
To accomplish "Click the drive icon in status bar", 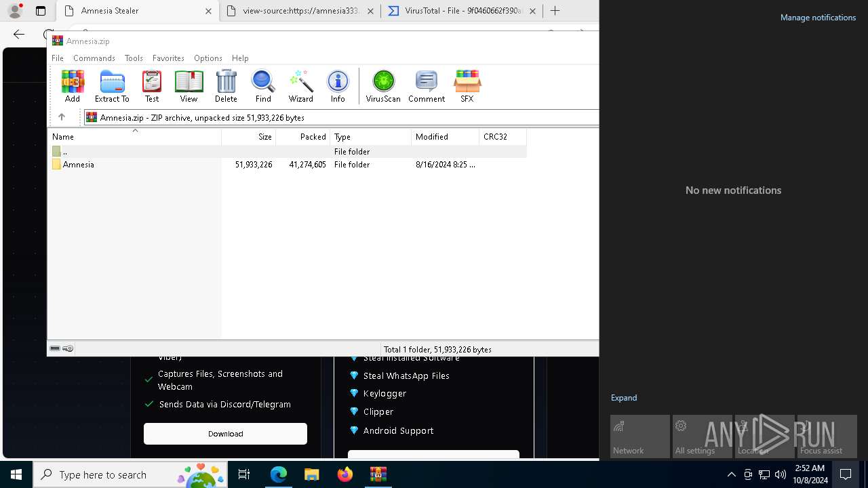I will pos(55,348).
